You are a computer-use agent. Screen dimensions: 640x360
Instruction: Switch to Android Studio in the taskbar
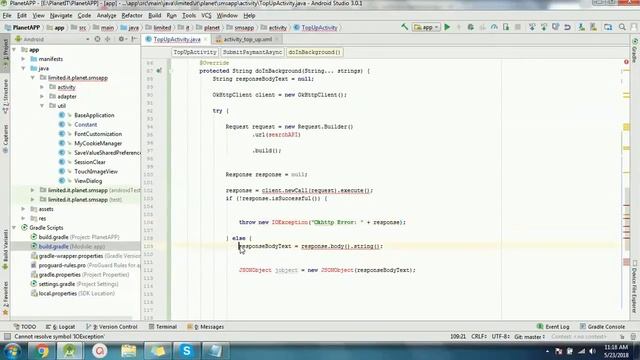click(x=69, y=351)
